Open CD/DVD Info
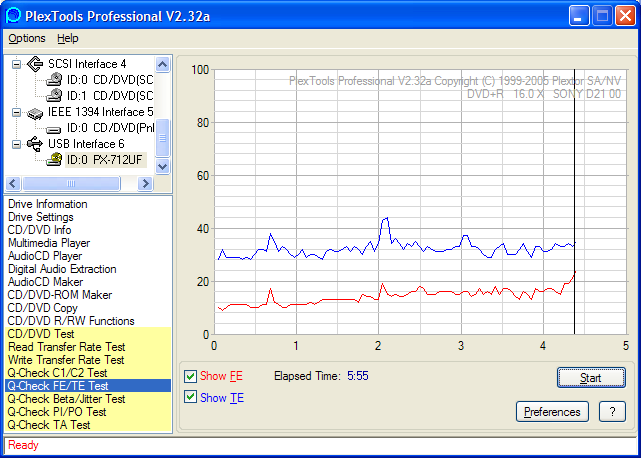641x458 pixels. pyautogui.click(x=39, y=230)
